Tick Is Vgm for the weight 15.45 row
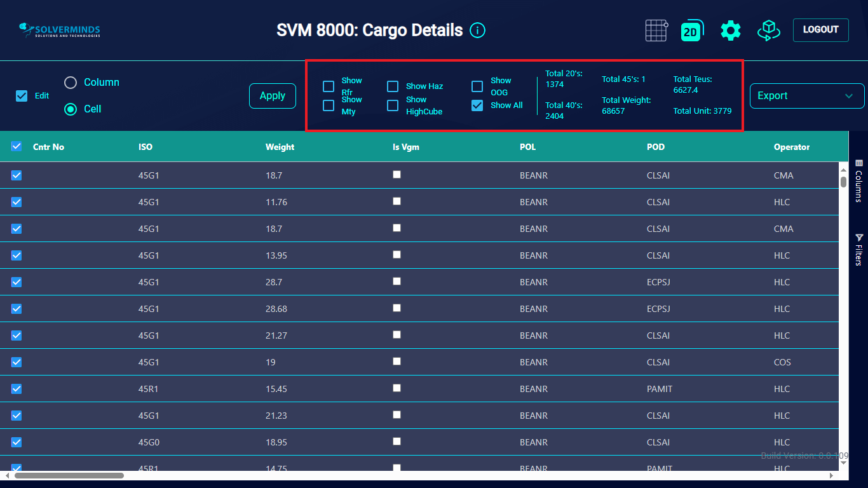The image size is (868, 488). point(397,388)
